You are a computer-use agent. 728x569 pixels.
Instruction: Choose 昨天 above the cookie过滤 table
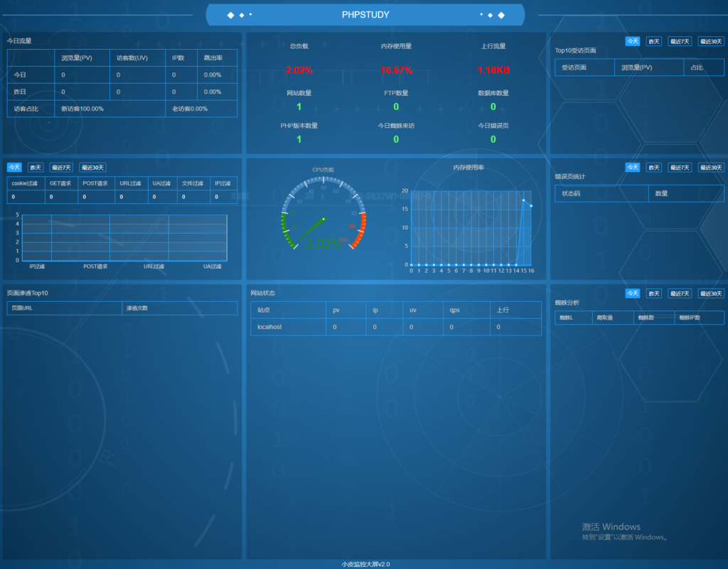[x=36, y=168]
